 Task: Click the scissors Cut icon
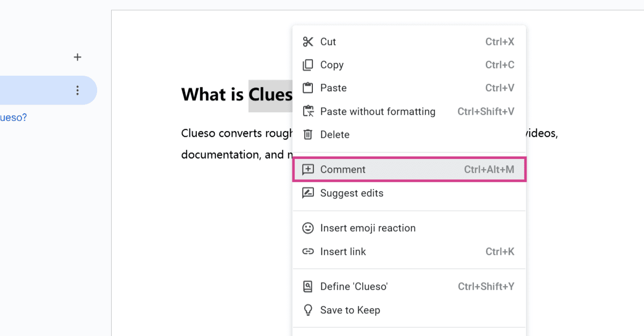pyautogui.click(x=308, y=42)
